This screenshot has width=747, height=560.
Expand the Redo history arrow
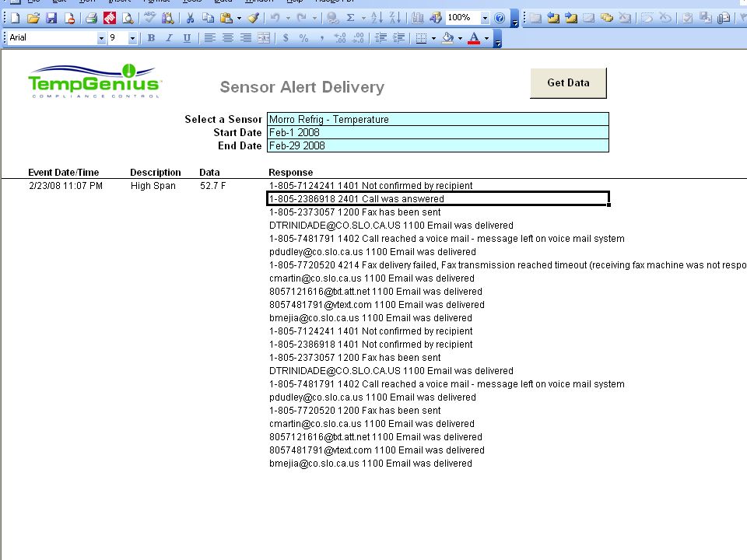314,19
